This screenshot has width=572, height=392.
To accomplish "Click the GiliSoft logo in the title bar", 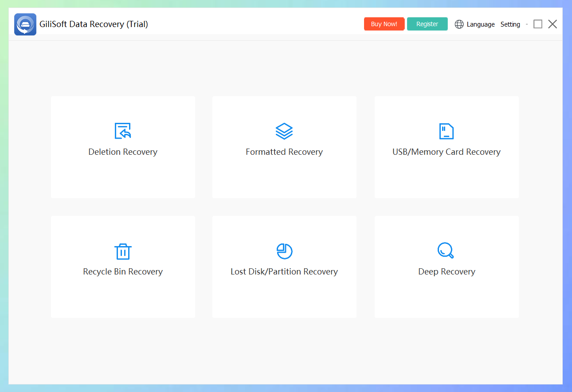I will 25,24.
